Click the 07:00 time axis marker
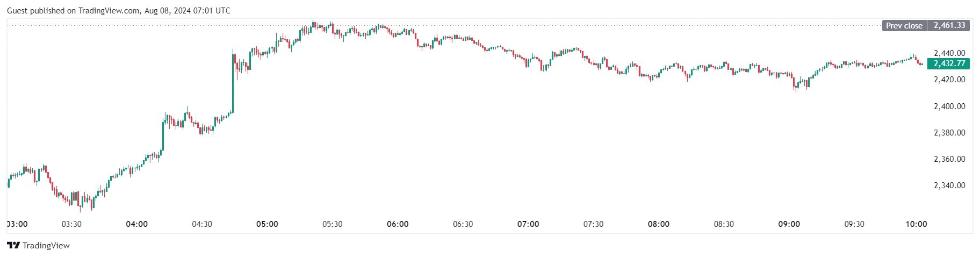The height and width of the screenshot is (257, 980). (528, 224)
